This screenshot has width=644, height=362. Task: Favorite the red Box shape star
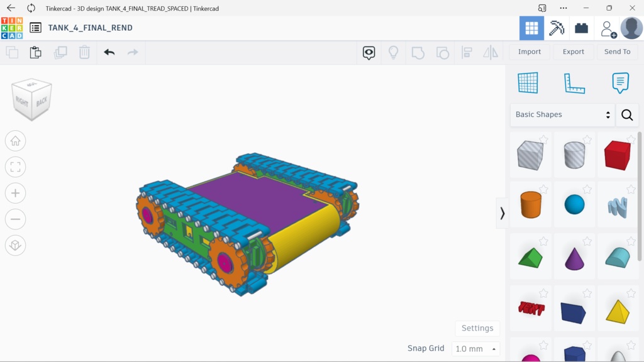pyautogui.click(x=631, y=140)
